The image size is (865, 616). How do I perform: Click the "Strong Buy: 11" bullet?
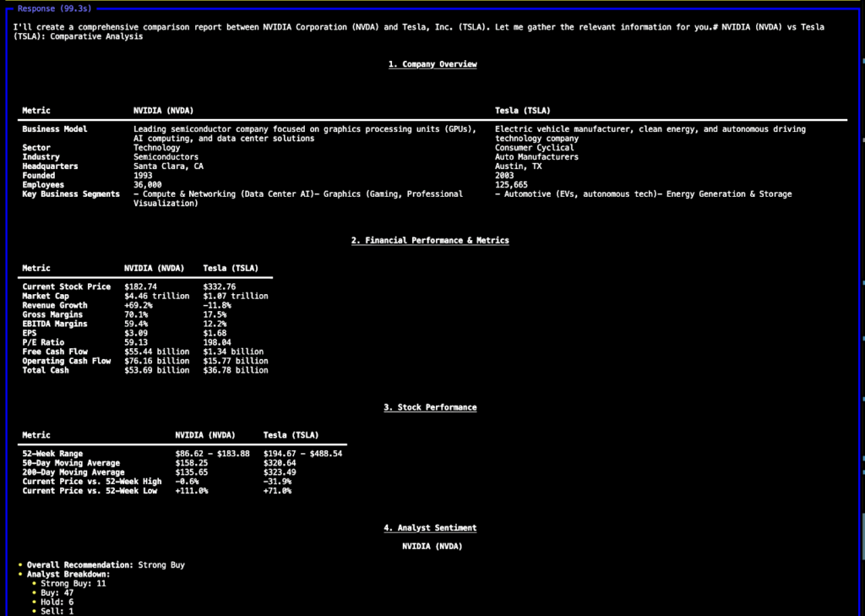69,583
